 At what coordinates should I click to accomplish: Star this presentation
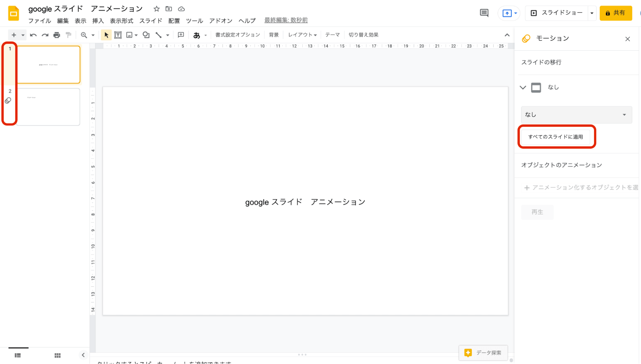click(156, 9)
